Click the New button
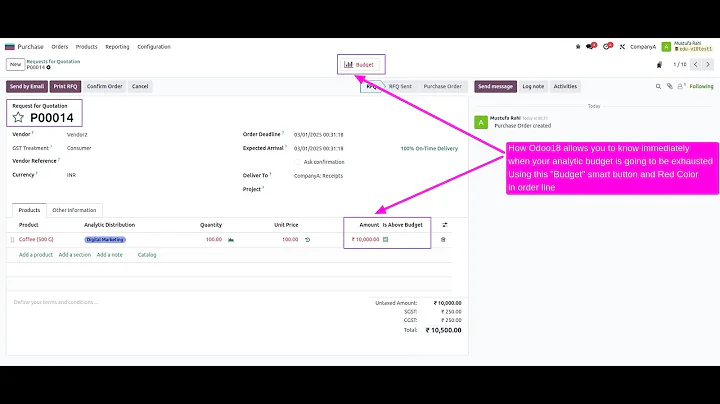 (16, 64)
